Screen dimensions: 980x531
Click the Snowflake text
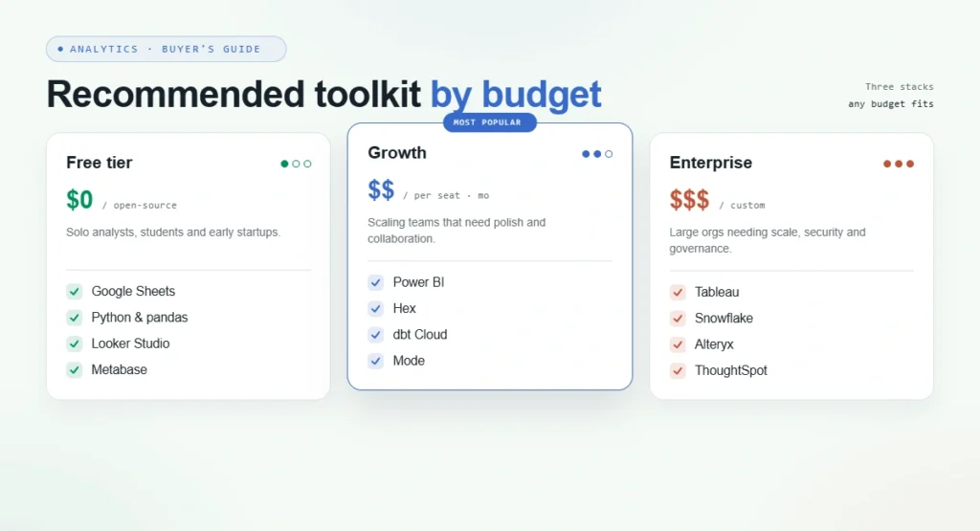click(724, 318)
